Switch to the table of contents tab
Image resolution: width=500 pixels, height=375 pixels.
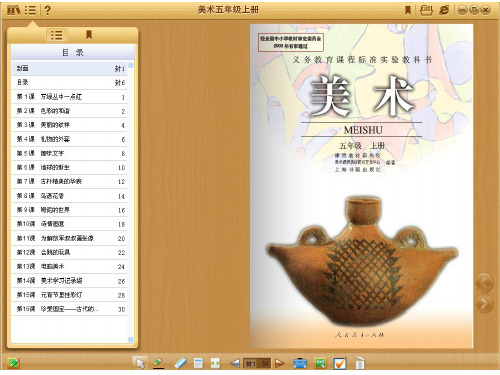click(57, 35)
